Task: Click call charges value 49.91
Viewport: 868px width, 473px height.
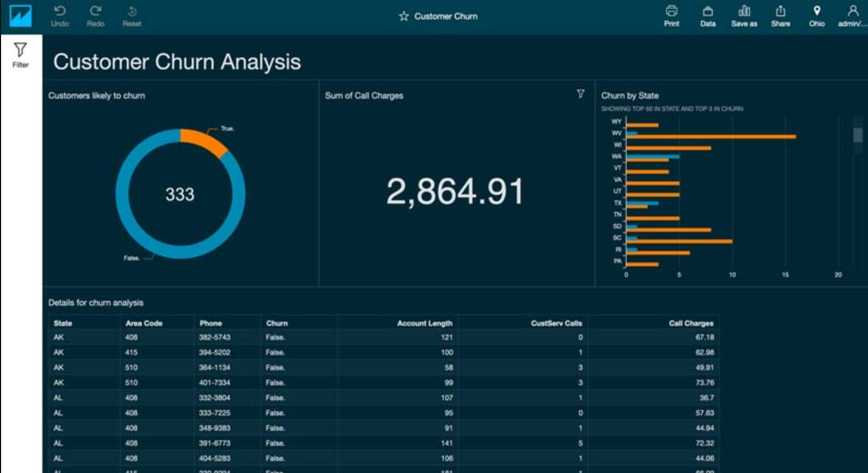Action: point(705,368)
